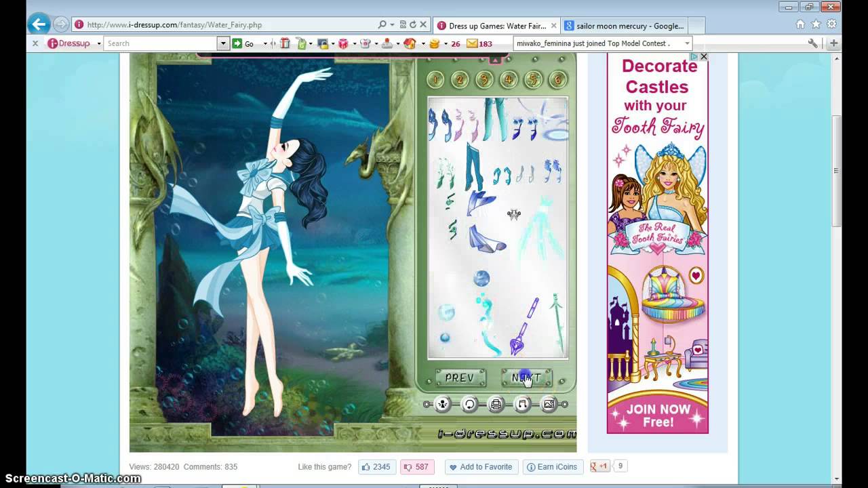Viewport: 868px width, 488px height.
Task: Collapse game panel with pink up arrow
Action: pyautogui.click(x=495, y=60)
